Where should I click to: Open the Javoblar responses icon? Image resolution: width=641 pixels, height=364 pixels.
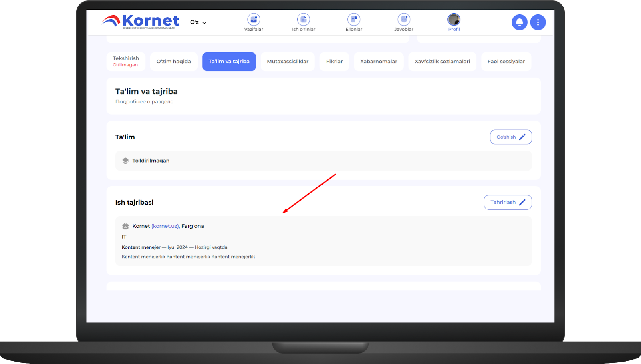coord(404,20)
